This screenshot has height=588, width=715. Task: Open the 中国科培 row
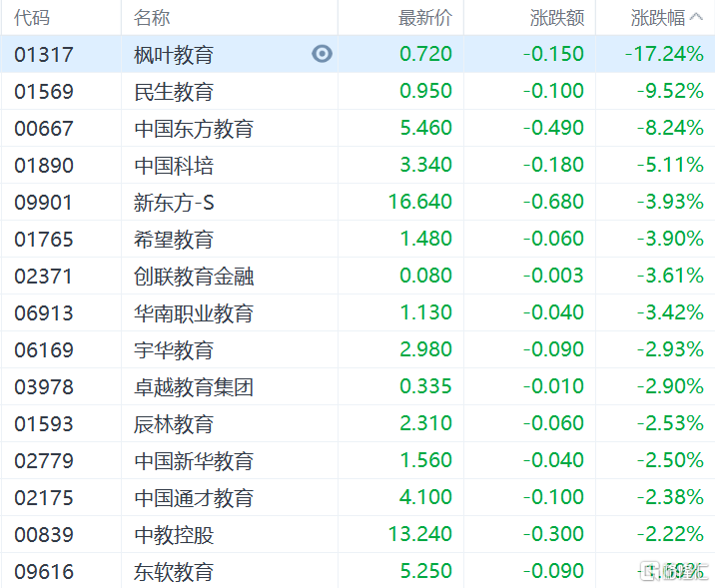point(357,165)
